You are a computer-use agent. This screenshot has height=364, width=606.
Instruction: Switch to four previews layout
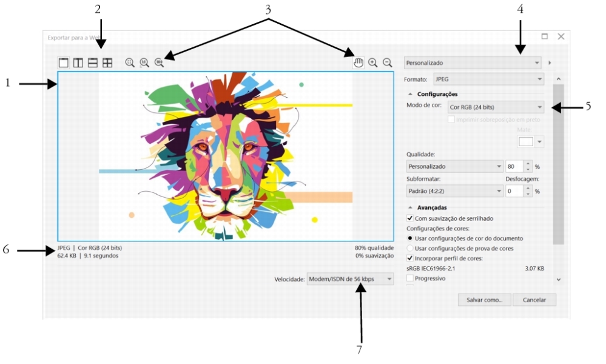click(x=107, y=62)
